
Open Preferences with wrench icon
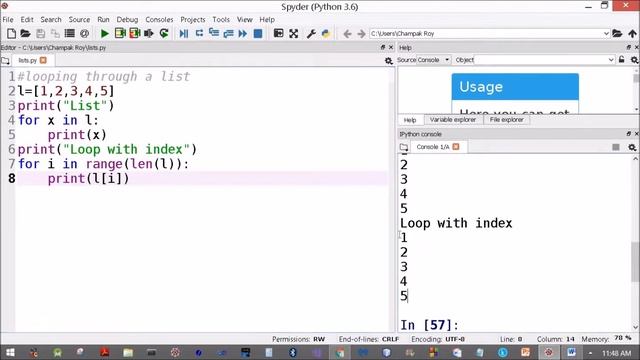pos(311,33)
